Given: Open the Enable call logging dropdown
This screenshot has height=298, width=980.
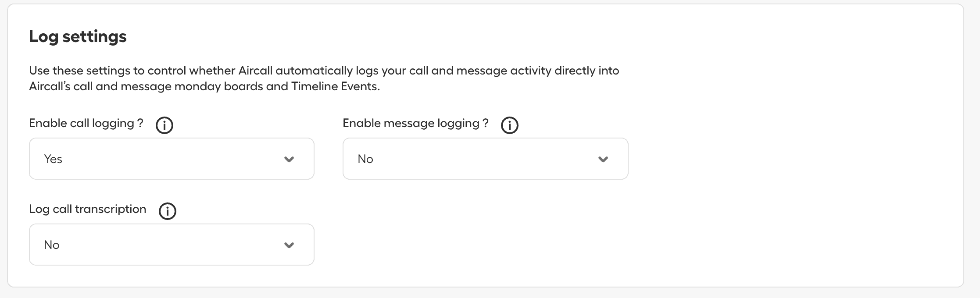Looking at the screenshot, I should 171,159.
